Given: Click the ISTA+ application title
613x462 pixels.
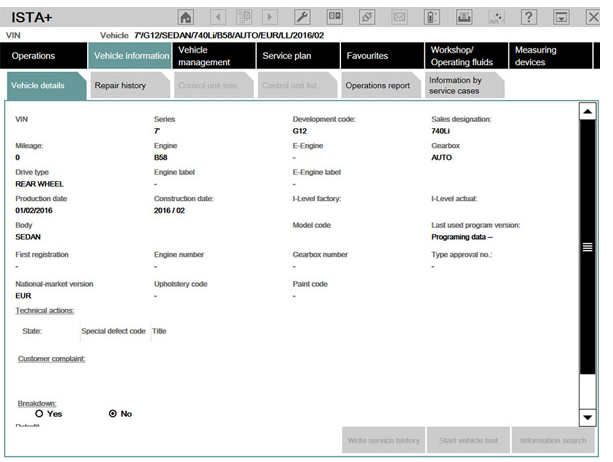Looking at the screenshot, I should tap(32, 18).
